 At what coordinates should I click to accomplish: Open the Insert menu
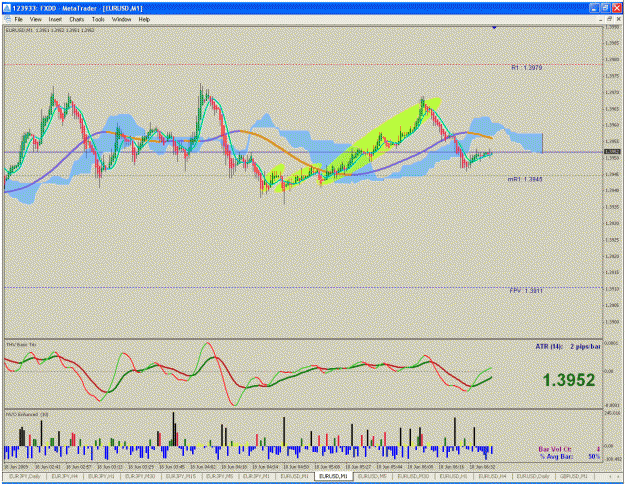tap(55, 19)
